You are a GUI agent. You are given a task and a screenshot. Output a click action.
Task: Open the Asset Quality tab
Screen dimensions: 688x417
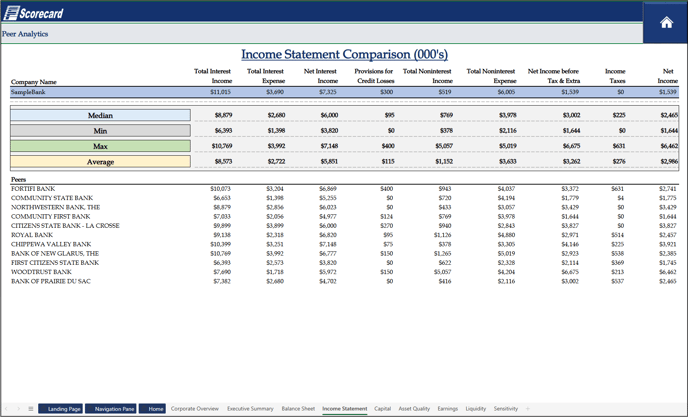[414, 409]
